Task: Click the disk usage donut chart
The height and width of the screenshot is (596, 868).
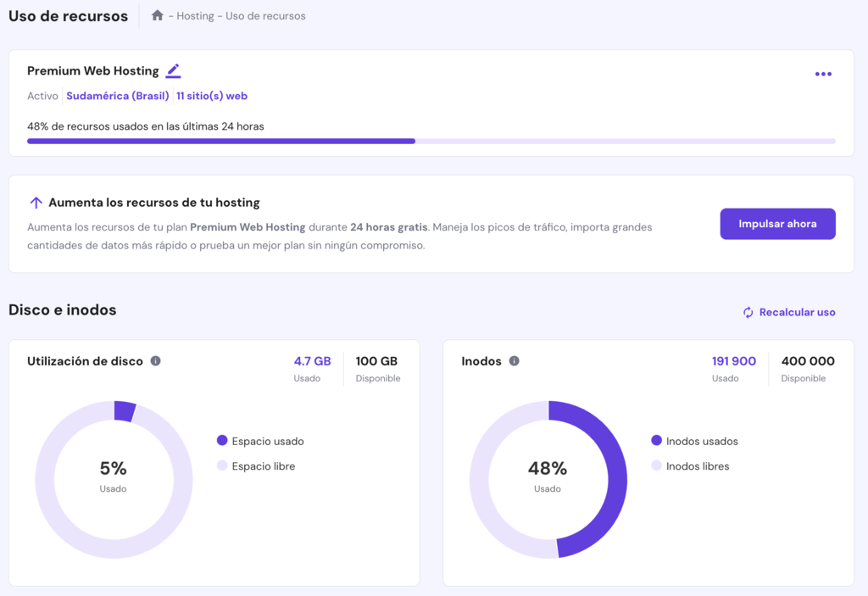Action: pyautogui.click(x=114, y=480)
